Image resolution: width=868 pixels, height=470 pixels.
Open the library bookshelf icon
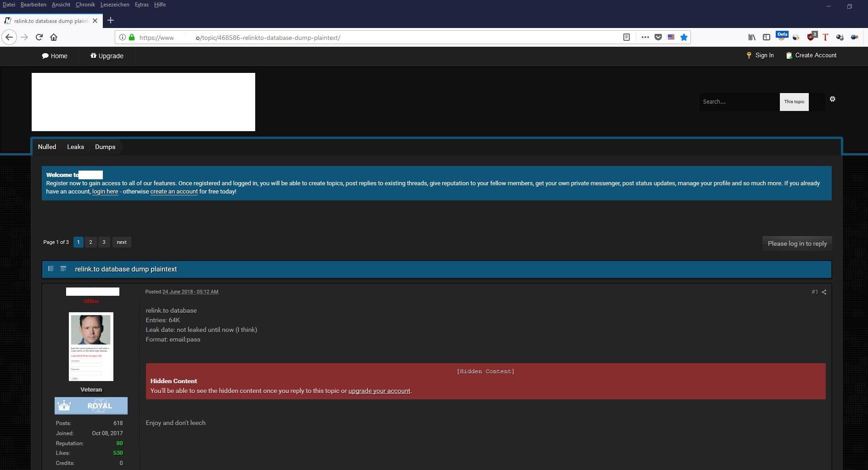[x=751, y=37]
